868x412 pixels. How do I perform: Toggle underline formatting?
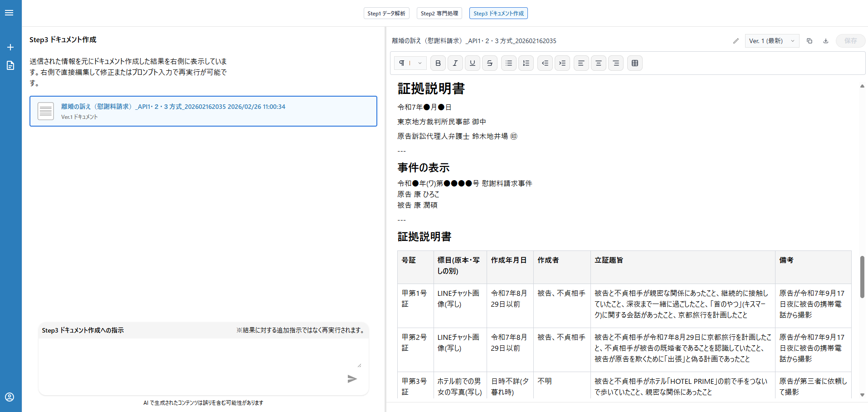[472, 63]
